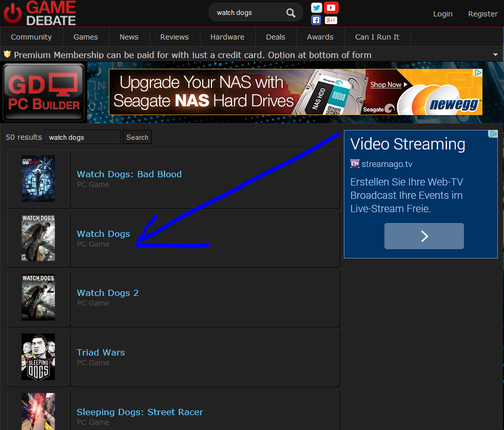Image resolution: width=504 pixels, height=430 pixels.
Task: Open the News menu
Action: [x=129, y=37]
